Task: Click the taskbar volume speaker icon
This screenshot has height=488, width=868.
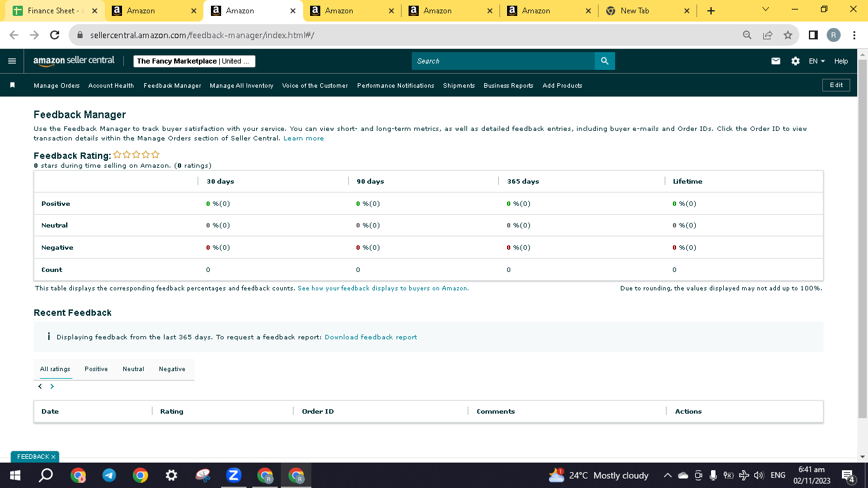Action: click(x=758, y=475)
